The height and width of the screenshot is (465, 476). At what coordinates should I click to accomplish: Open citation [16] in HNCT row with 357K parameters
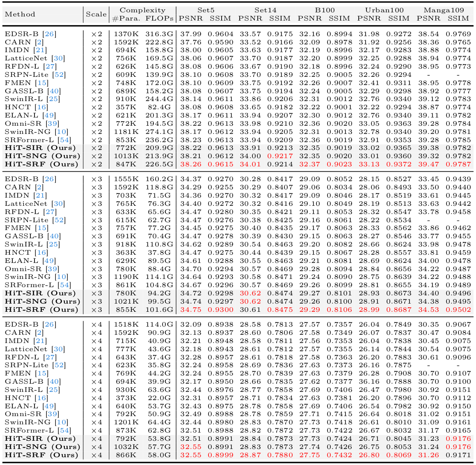pyautogui.click(x=41, y=107)
